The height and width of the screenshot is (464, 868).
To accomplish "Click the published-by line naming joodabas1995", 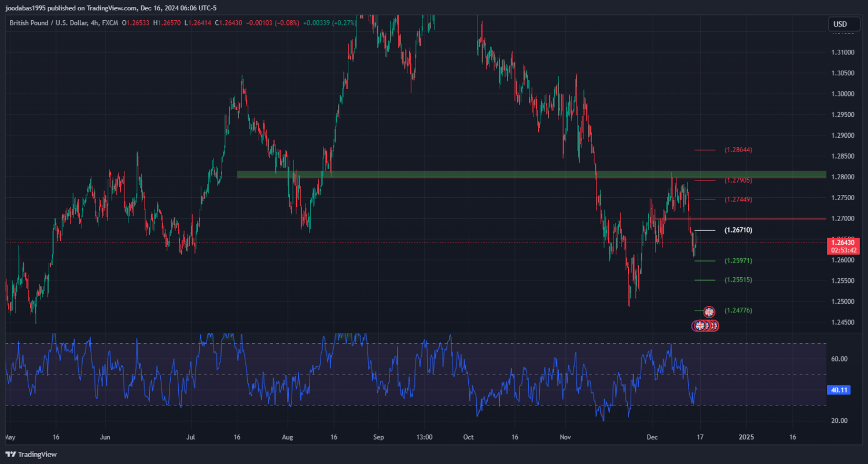I will tap(110, 8).
